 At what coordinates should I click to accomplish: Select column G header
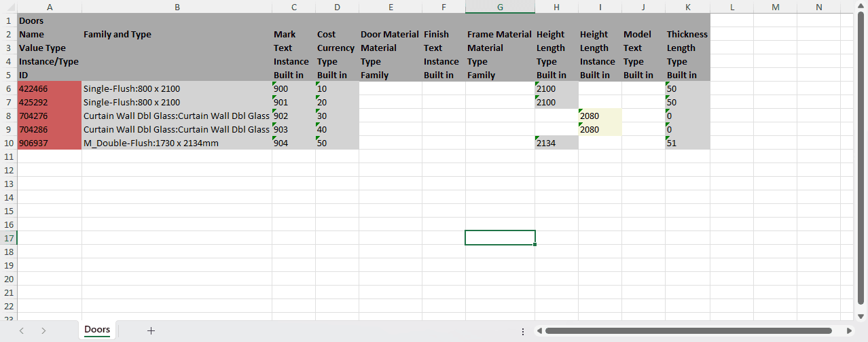click(500, 7)
